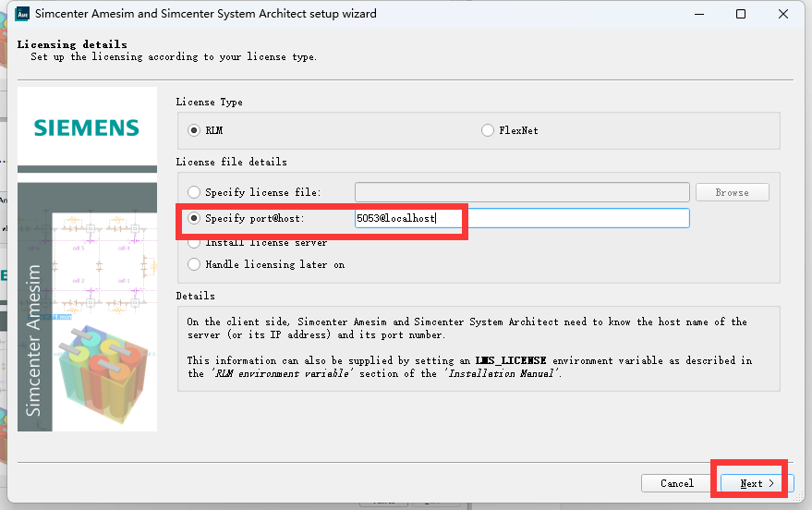Click the 'Details' section label
Viewport: 812px width, 510px height.
coord(195,296)
